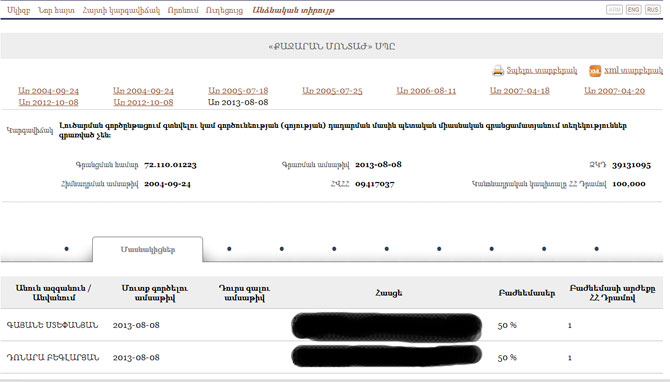670x382 pixels.
Task: Click participant name ԳԱՅԱՆԵ ՍՏԵՓԱՆՅԱՆ
Action: click(52, 325)
